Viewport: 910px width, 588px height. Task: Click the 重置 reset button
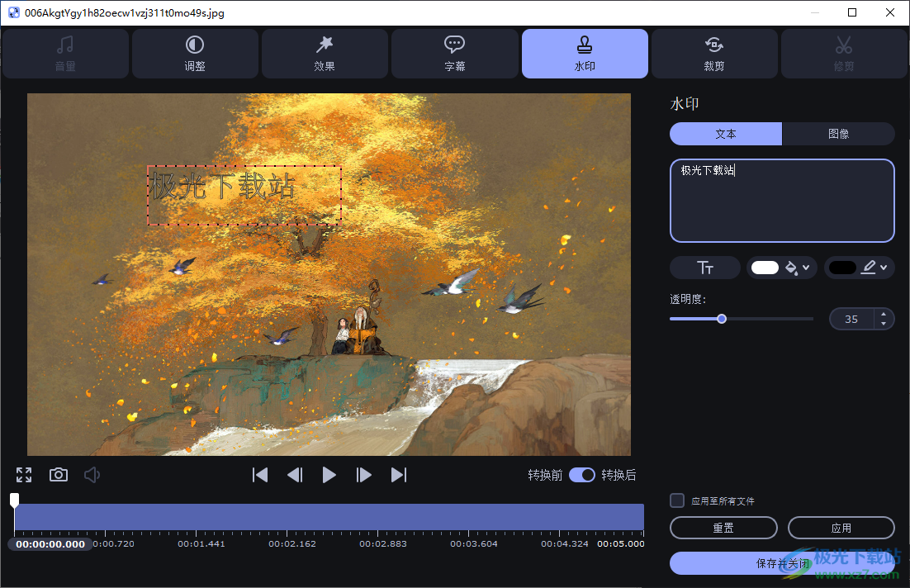(723, 528)
